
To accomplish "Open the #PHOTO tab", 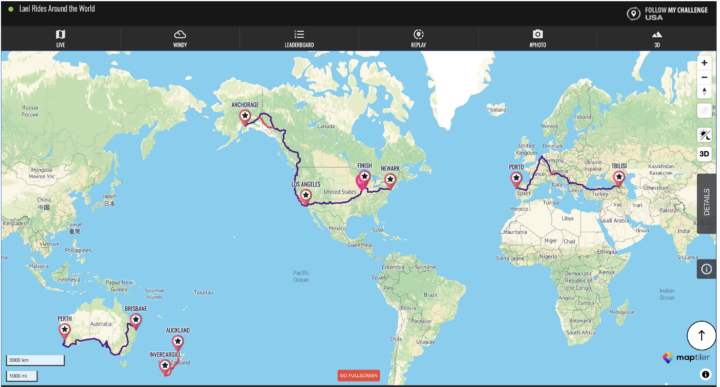I will click(x=538, y=39).
